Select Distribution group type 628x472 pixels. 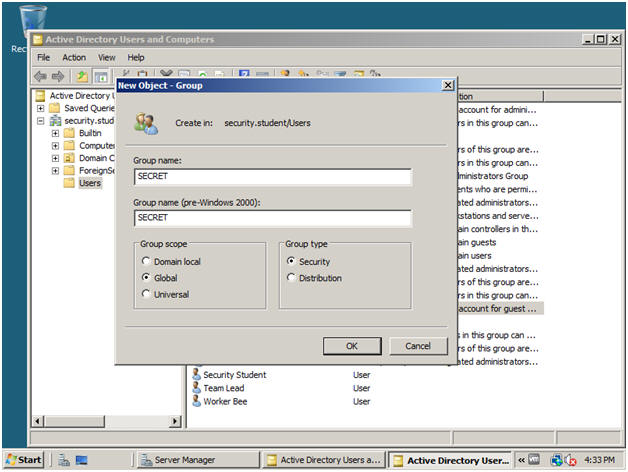291,277
